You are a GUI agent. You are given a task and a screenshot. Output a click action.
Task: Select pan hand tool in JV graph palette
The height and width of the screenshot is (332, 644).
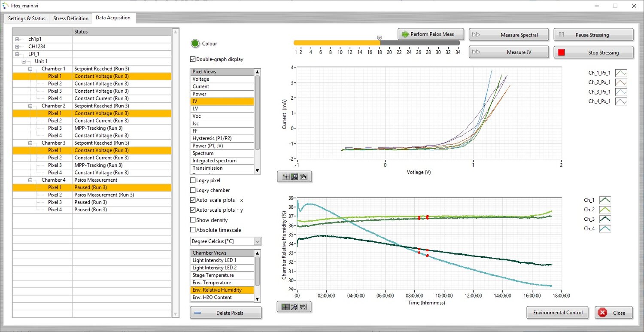[303, 177]
